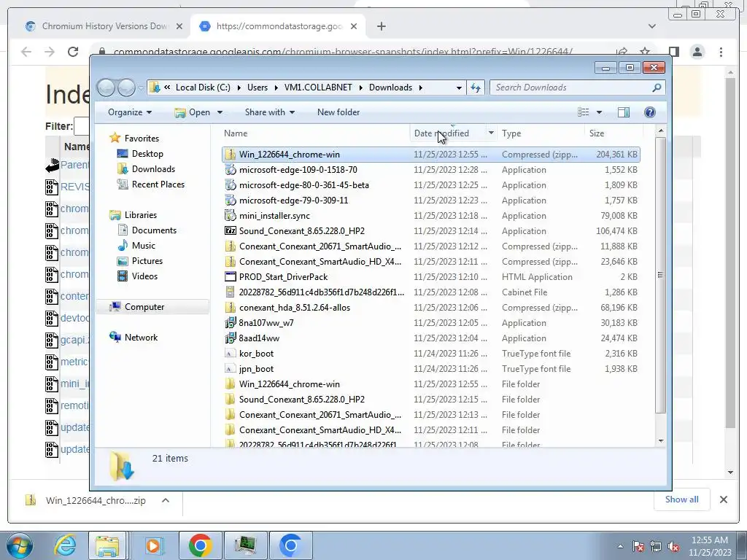The height and width of the screenshot is (560, 747).
Task: Go forward in Explorer navigation
Action: click(x=126, y=87)
